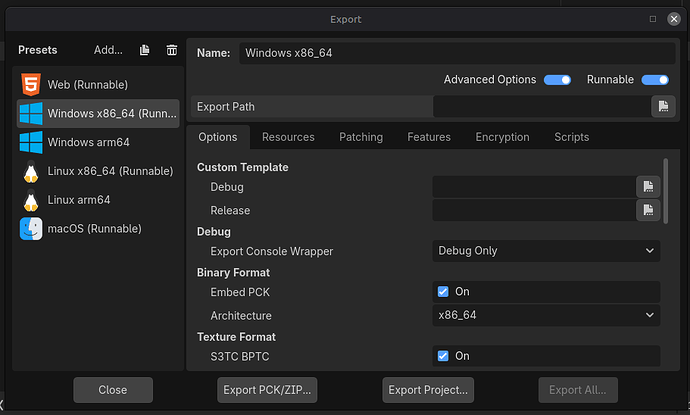This screenshot has width=690, height=415.
Task: Duplicate the selected export preset
Action: click(144, 50)
